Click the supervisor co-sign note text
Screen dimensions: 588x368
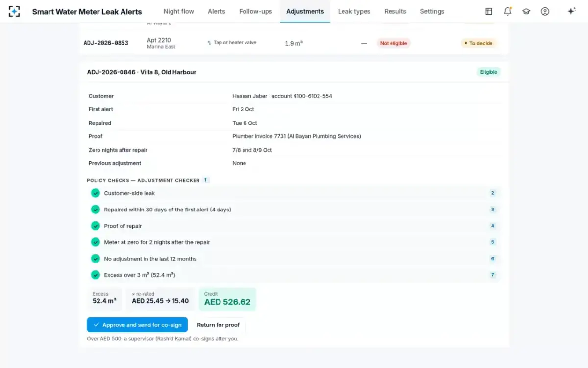pos(163,339)
